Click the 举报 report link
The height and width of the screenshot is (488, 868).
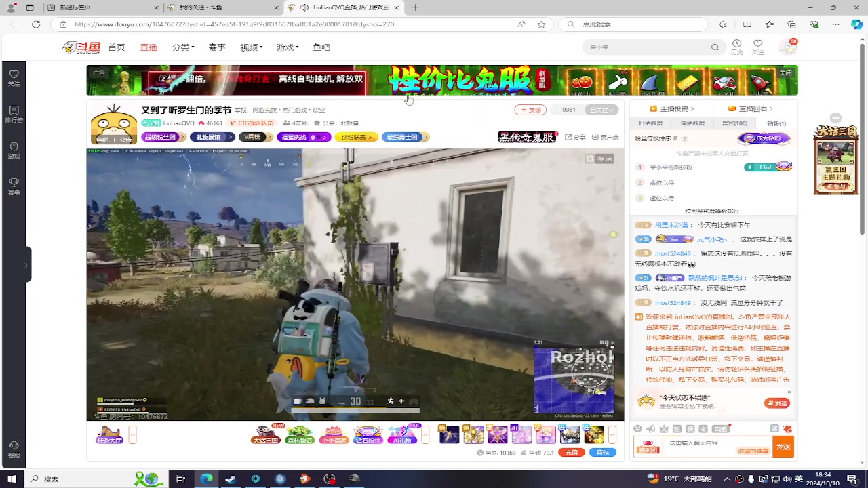pos(241,110)
